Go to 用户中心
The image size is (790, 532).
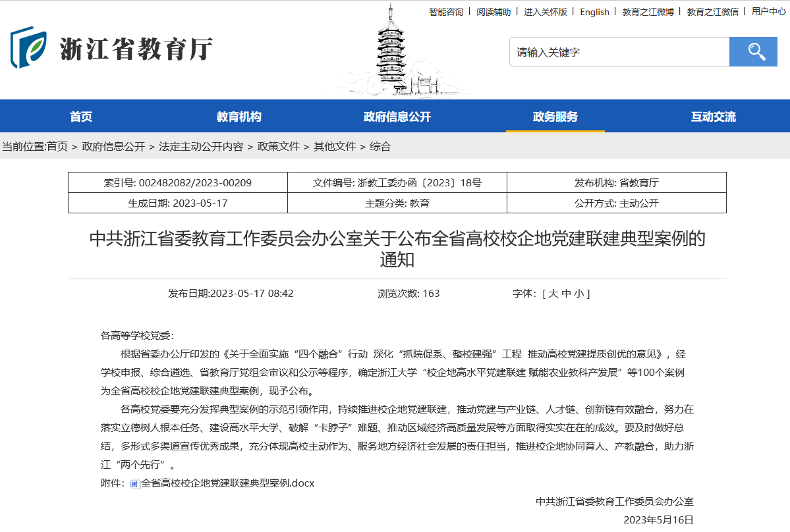[x=768, y=12]
